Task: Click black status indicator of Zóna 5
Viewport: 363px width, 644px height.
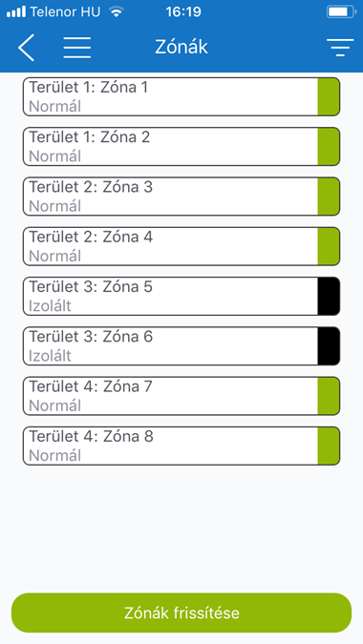Action: [329, 296]
